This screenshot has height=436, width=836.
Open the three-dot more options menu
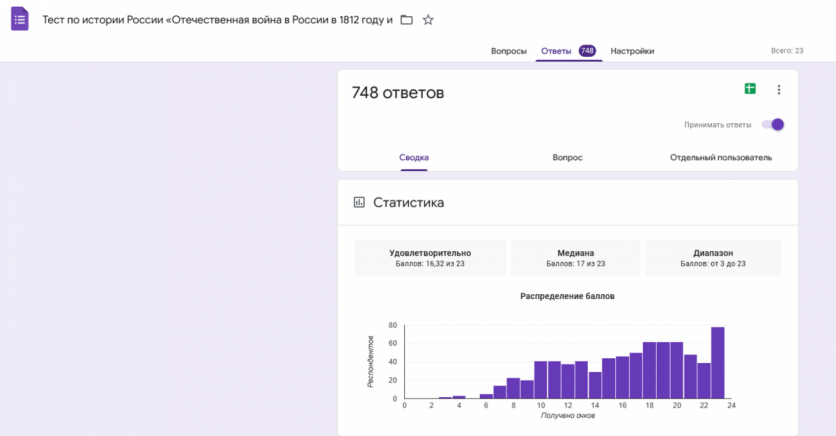tap(779, 90)
